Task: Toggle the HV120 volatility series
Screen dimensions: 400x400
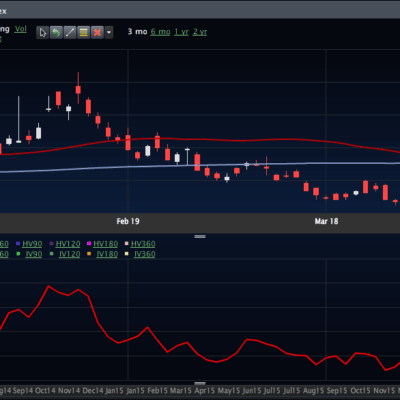Action: click(68, 244)
